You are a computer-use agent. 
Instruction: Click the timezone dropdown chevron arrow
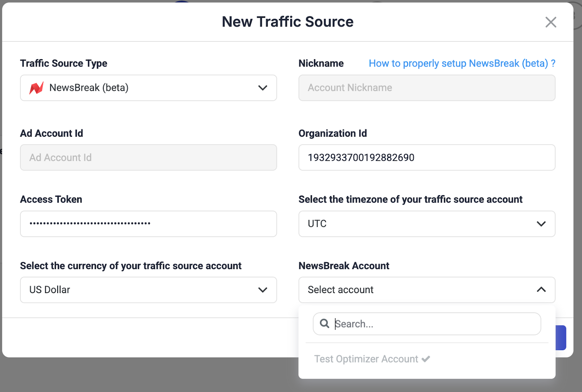541,224
